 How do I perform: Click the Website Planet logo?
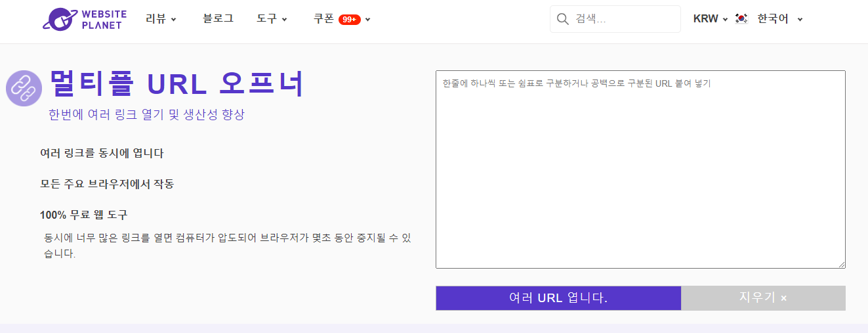[x=85, y=19]
